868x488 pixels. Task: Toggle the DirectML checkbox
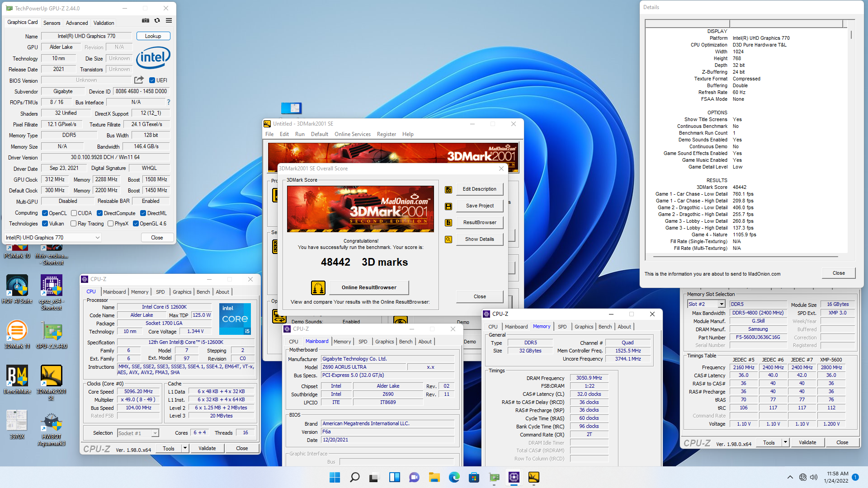143,213
